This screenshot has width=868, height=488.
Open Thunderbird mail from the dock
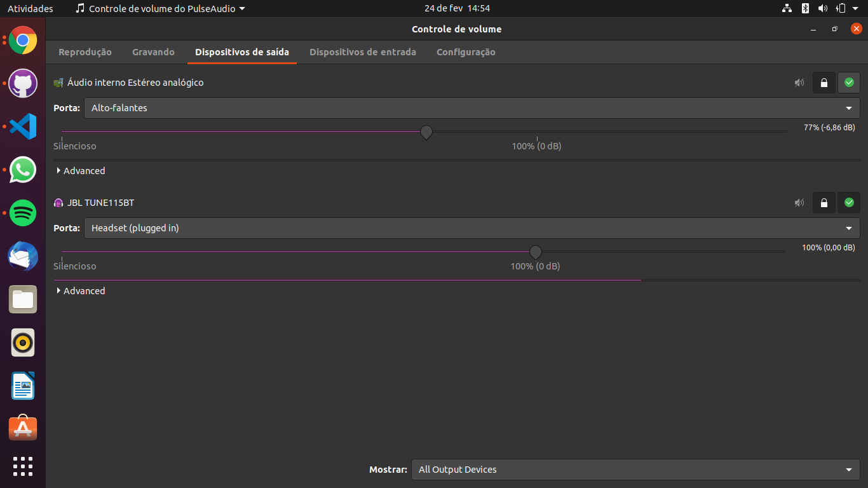coord(23,256)
